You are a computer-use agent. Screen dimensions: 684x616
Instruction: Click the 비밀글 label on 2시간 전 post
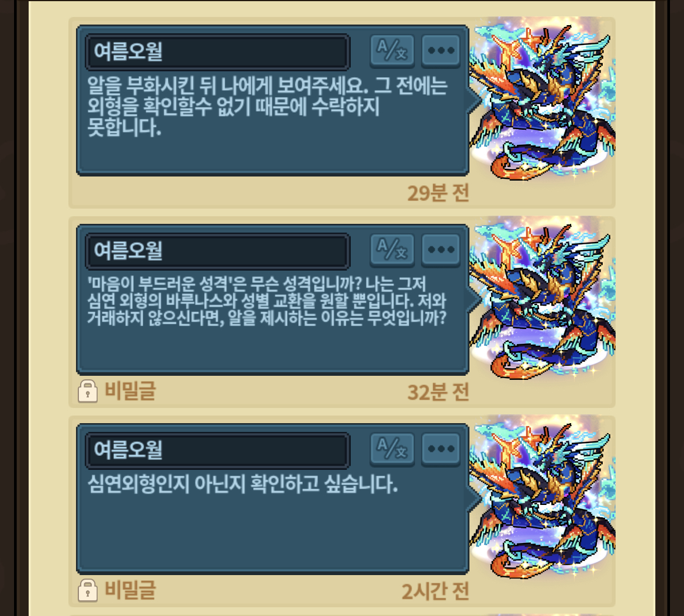coord(130,590)
